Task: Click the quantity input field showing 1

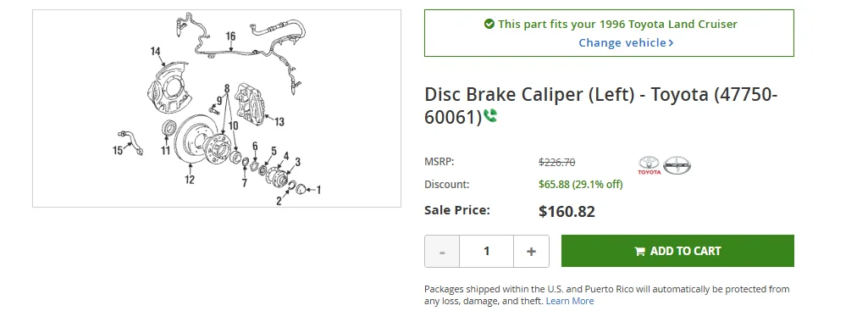Action: coord(487,251)
